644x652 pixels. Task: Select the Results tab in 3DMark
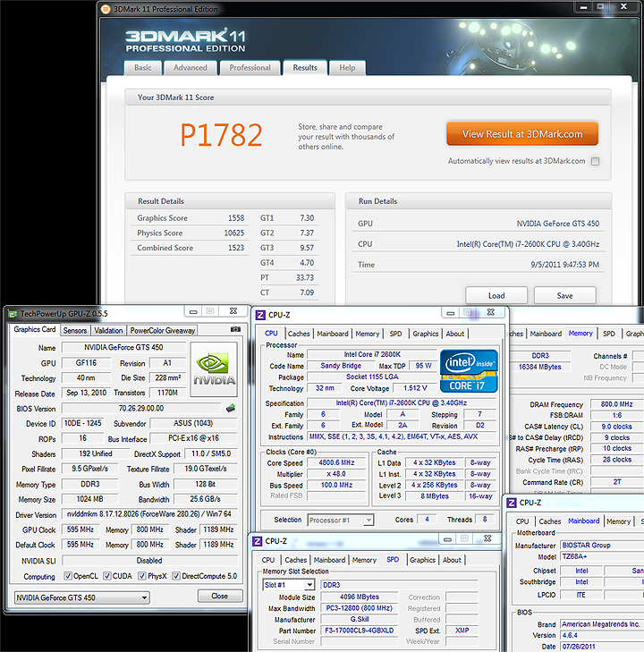305,68
